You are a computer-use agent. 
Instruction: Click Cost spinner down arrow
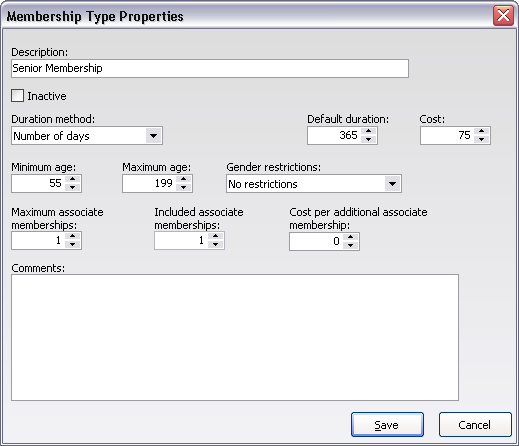pyautogui.click(x=481, y=139)
